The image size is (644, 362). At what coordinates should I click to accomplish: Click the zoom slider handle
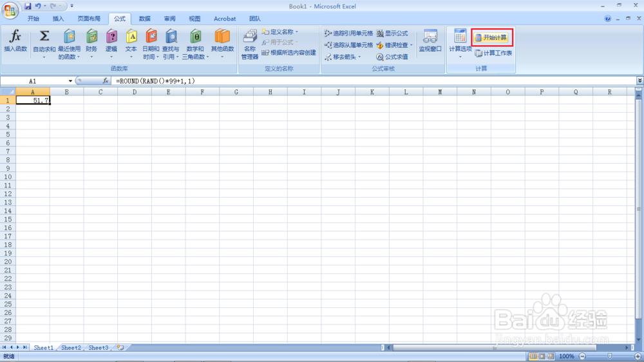(609, 356)
